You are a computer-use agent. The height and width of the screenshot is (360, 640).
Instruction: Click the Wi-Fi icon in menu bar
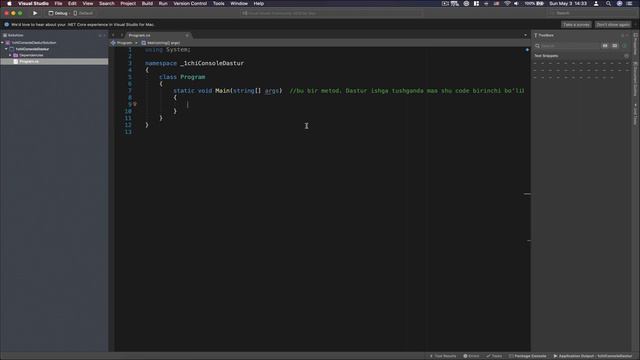pos(507,3)
